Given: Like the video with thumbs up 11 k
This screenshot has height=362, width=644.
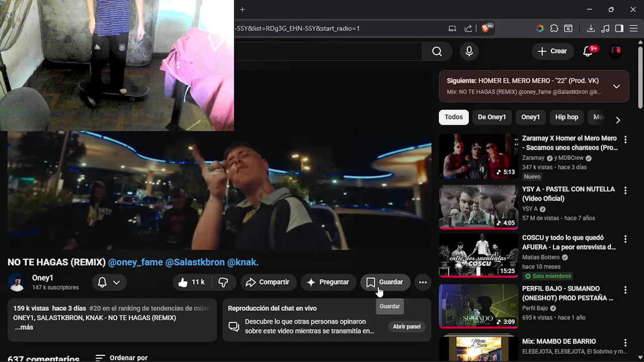Looking at the screenshot, I should click(x=192, y=282).
